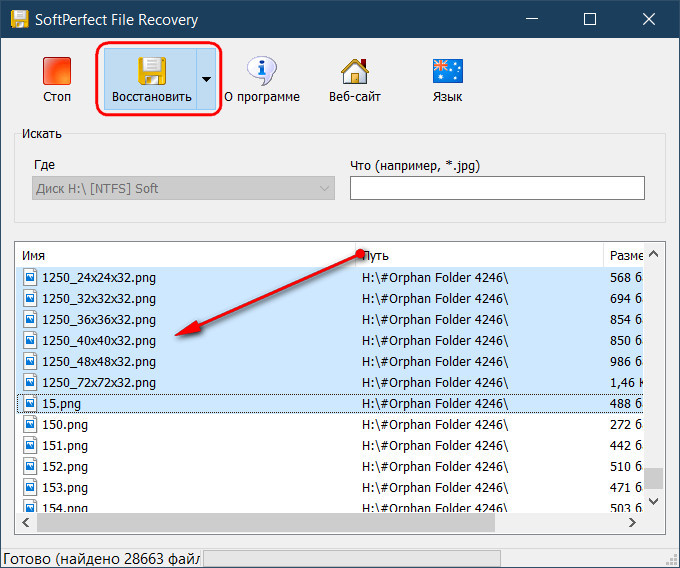
Task: Click the image icon of 1250_24x24x32.png
Action: (30, 277)
